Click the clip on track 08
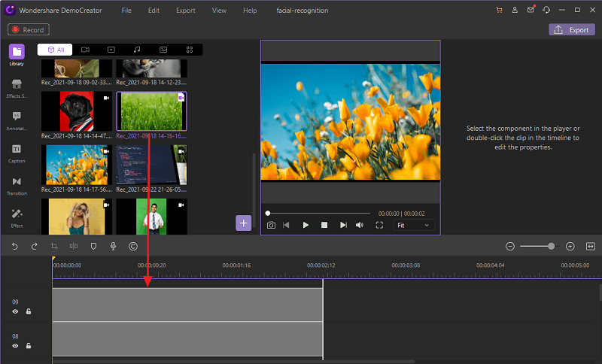Viewport: 602px width, 364px height. click(187, 339)
